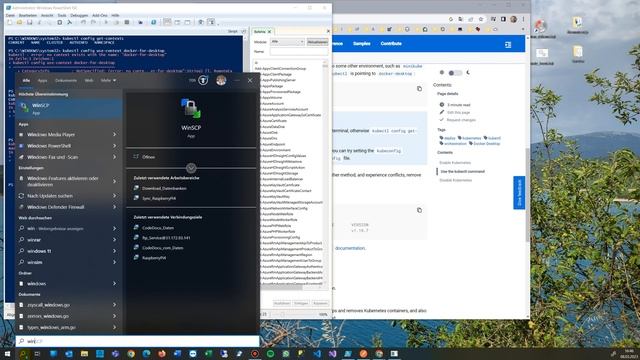Select WinSCP best match result
Screen dimensions: 640x360
click(69, 108)
